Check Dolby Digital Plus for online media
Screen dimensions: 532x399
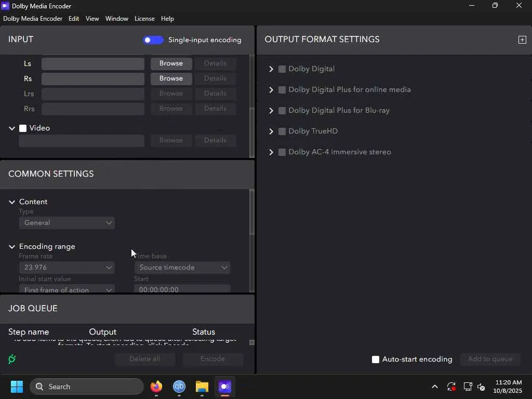282,89
